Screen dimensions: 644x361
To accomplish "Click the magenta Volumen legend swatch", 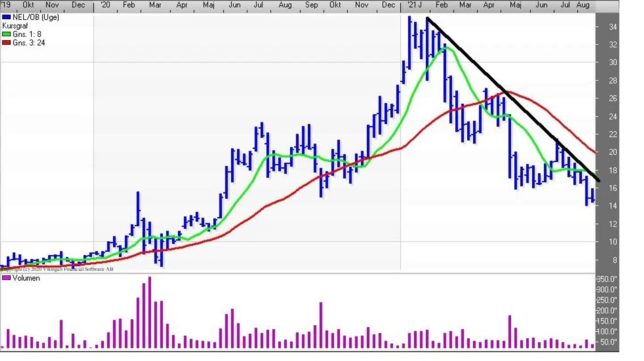I will (x=6, y=278).
